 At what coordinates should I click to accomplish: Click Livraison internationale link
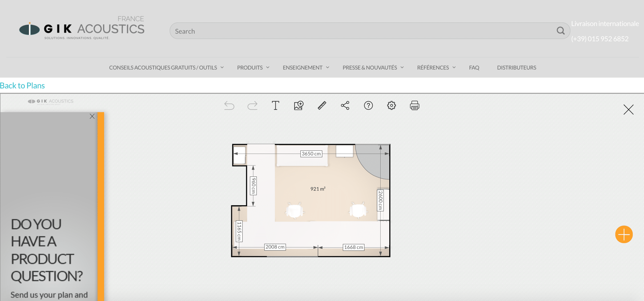click(x=605, y=24)
